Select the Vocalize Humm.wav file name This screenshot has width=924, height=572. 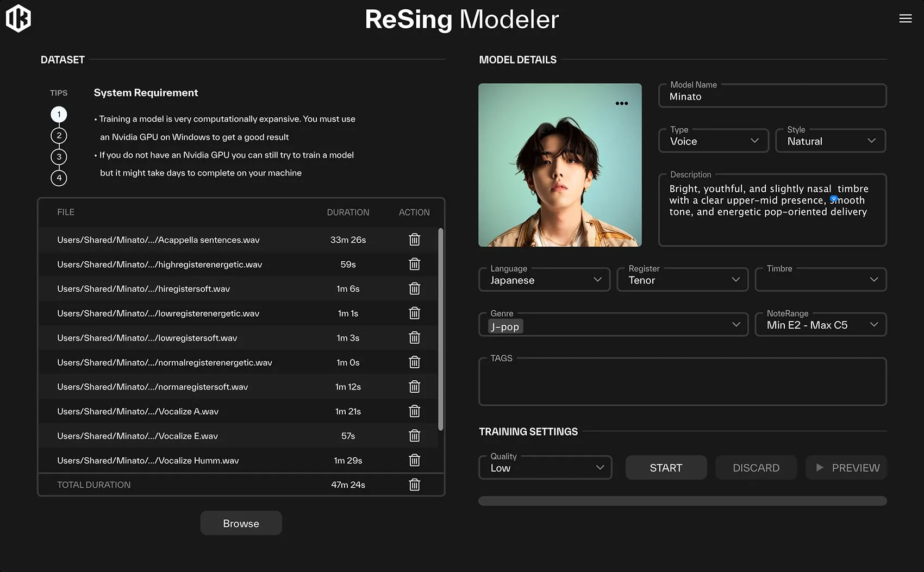pyautogui.click(x=148, y=460)
